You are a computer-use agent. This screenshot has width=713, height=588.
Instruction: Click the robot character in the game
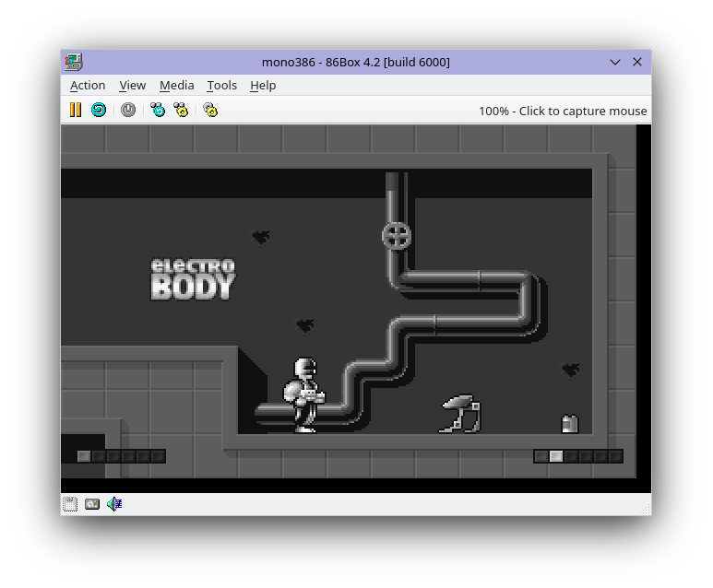click(304, 394)
